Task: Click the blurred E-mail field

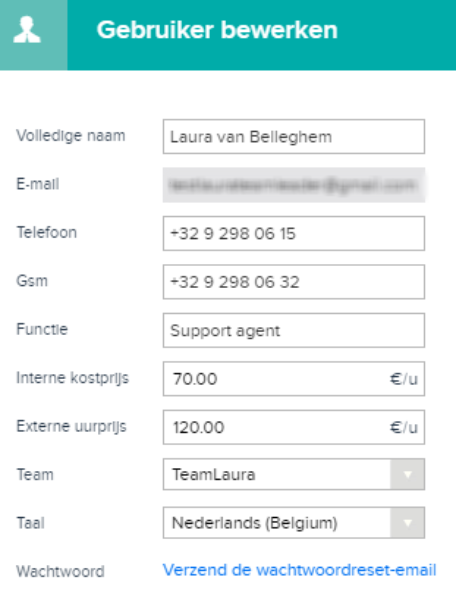Action: (x=294, y=185)
